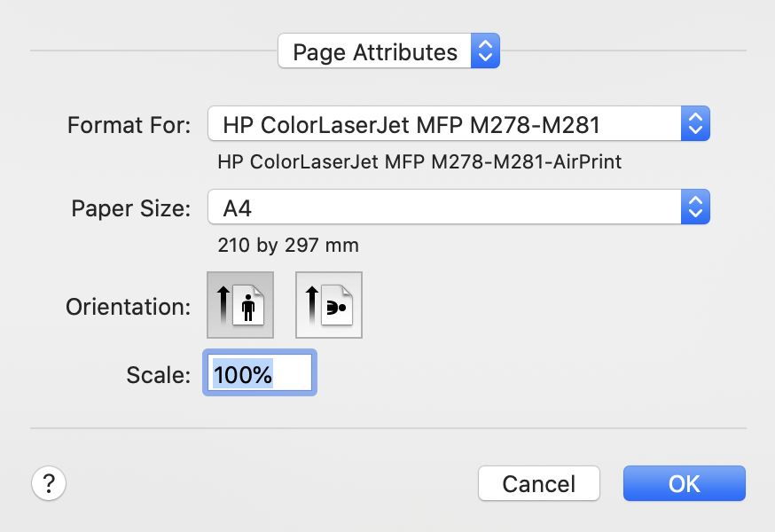Click the blue chevrons on the Format For field

coord(695,123)
